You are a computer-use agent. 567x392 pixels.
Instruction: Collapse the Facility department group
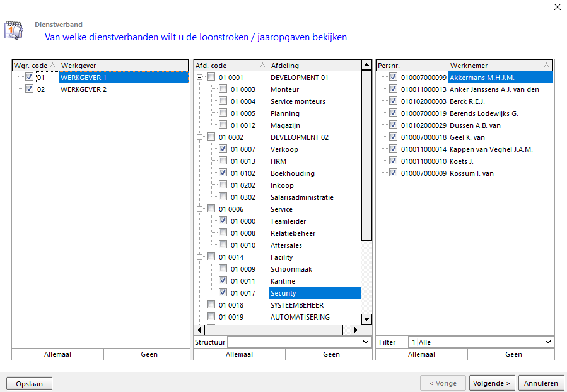tap(200, 257)
